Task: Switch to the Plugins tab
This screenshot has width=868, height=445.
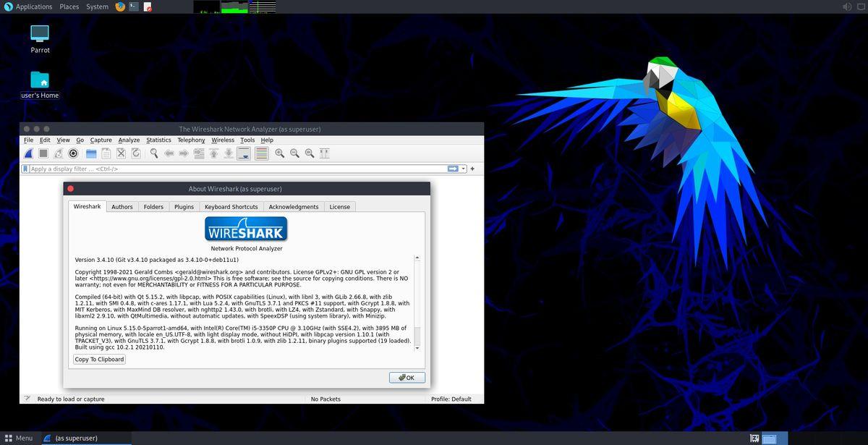Action: [184, 207]
